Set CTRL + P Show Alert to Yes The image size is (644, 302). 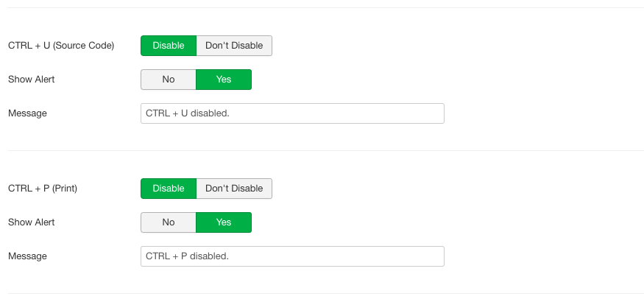224,222
